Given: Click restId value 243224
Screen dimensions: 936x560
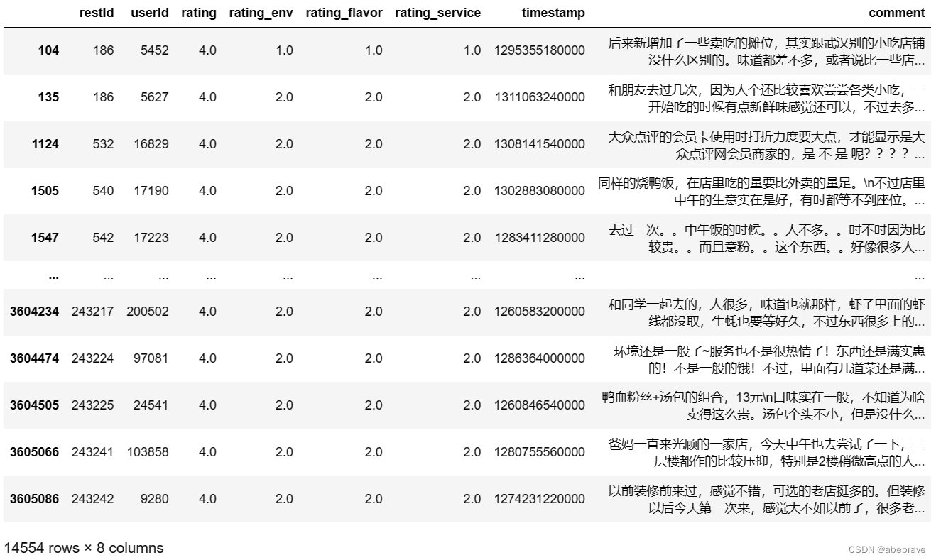Looking at the screenshot, I should coord(92,358).
